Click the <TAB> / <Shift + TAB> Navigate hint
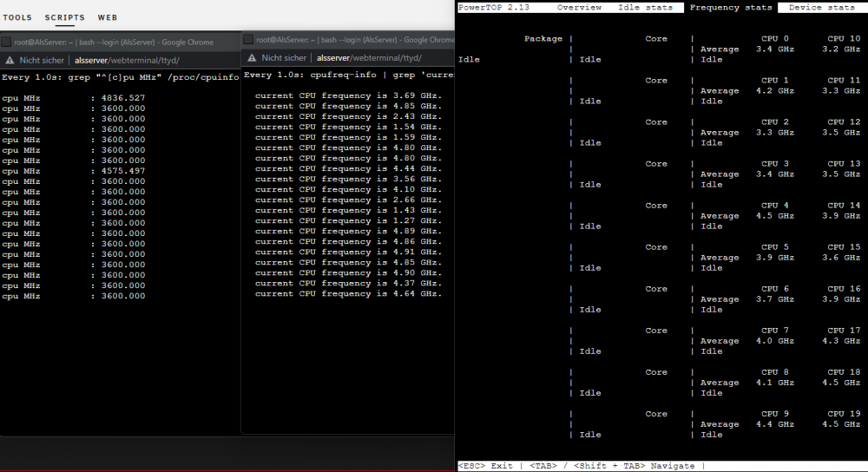 coord(612,466)
